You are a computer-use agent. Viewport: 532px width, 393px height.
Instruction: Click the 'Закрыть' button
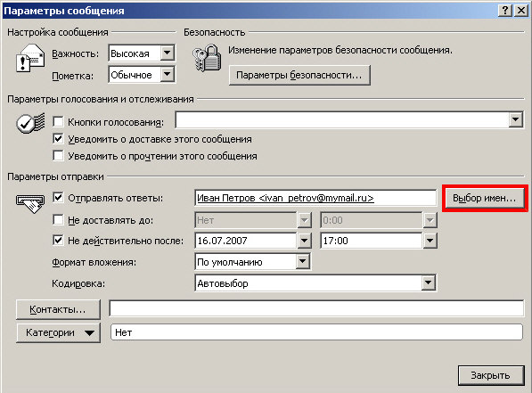[x=491, y=375]
